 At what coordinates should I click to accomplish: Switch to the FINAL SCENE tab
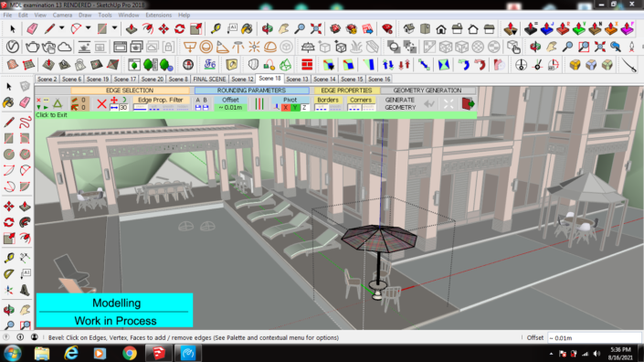[x=209, y=79]
